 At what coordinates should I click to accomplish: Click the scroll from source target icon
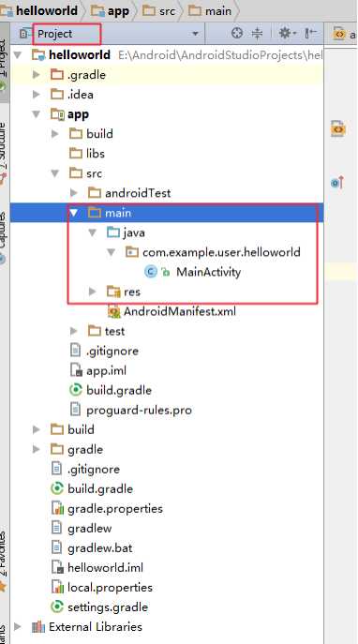[237, 33]
